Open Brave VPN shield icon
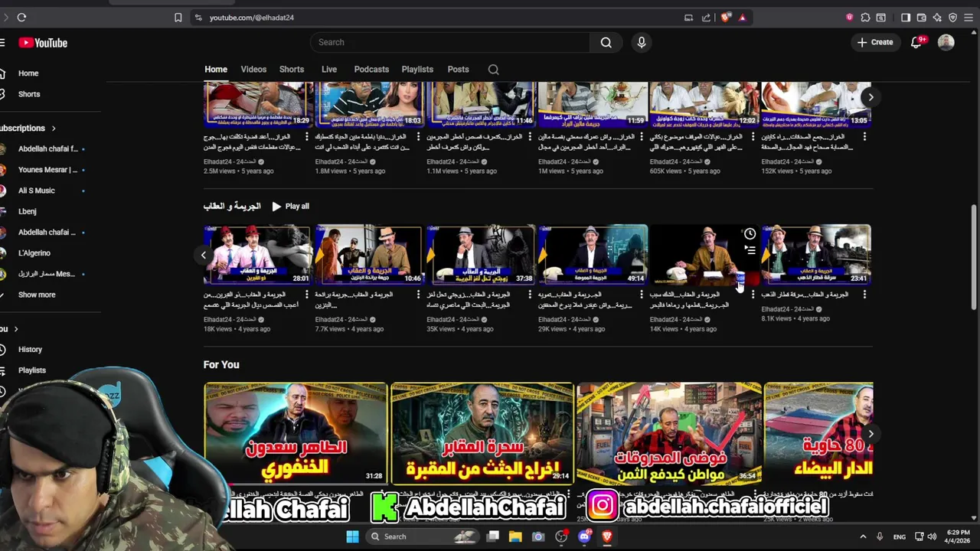 pos(953,18)
